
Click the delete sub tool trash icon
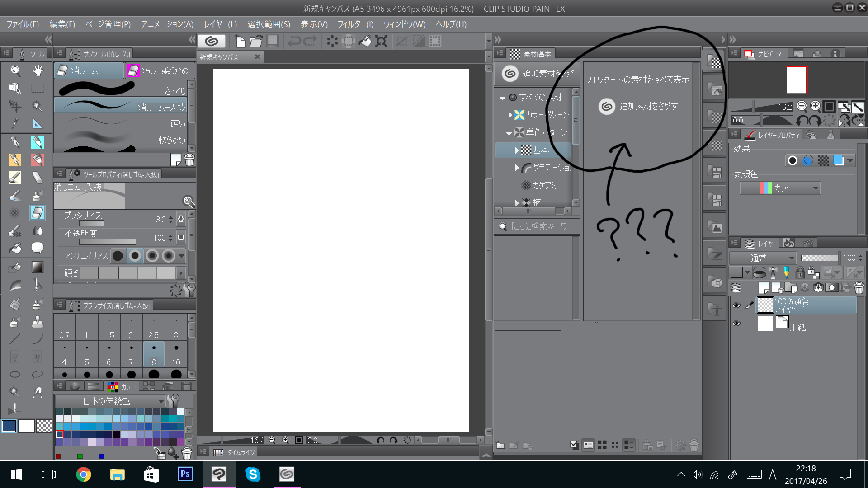189,160
